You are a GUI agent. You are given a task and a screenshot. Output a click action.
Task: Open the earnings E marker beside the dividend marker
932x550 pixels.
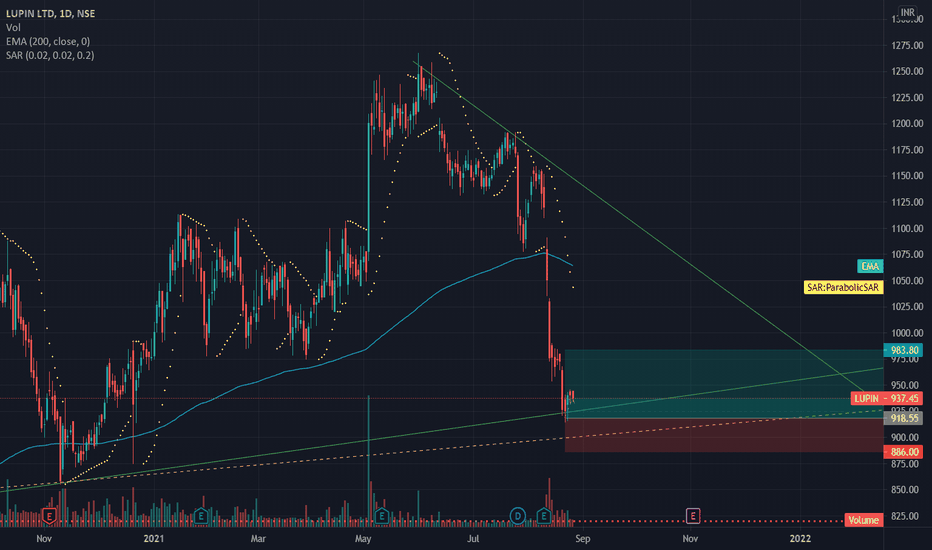(544, 516)
